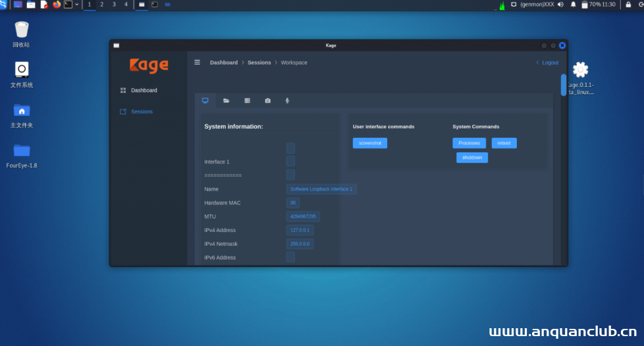Click the Dashboard grid icon in sidebar

tap(123, 90)
